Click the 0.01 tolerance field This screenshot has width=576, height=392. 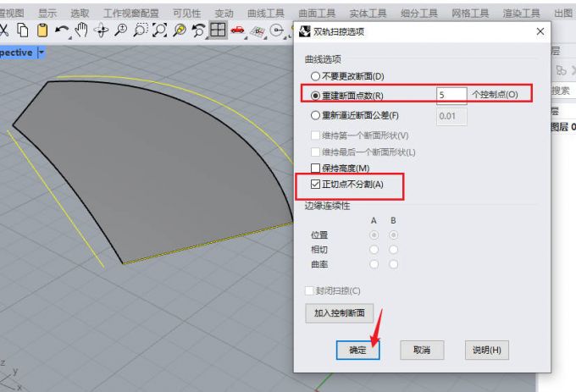tap(451, 116)
